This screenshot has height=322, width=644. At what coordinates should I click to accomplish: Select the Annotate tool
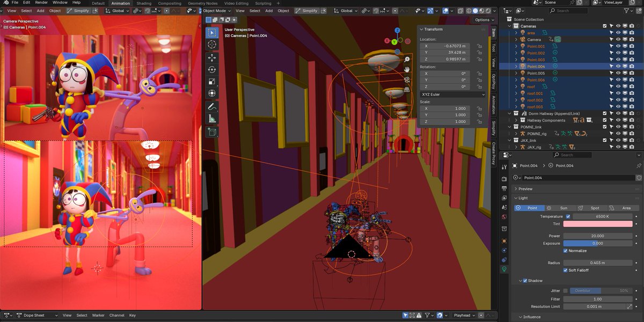coord(212,107)
